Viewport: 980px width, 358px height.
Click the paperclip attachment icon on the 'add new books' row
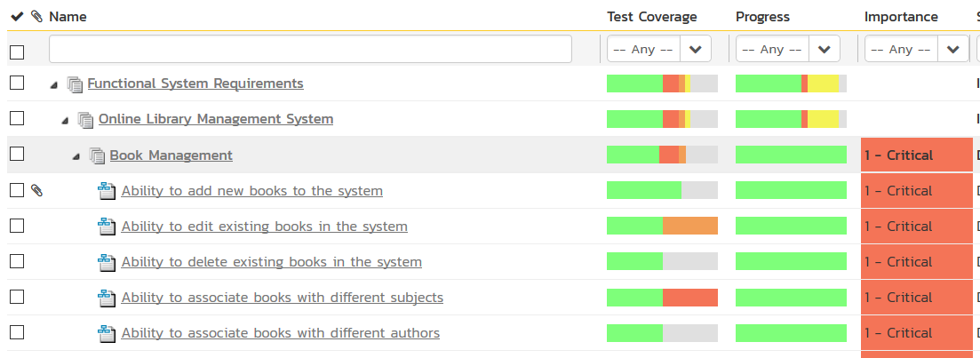[36, 190]
